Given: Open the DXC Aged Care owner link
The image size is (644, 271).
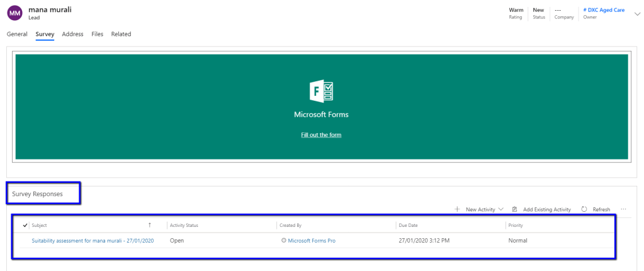Looking at the screenshot, I should click(604, 10).
